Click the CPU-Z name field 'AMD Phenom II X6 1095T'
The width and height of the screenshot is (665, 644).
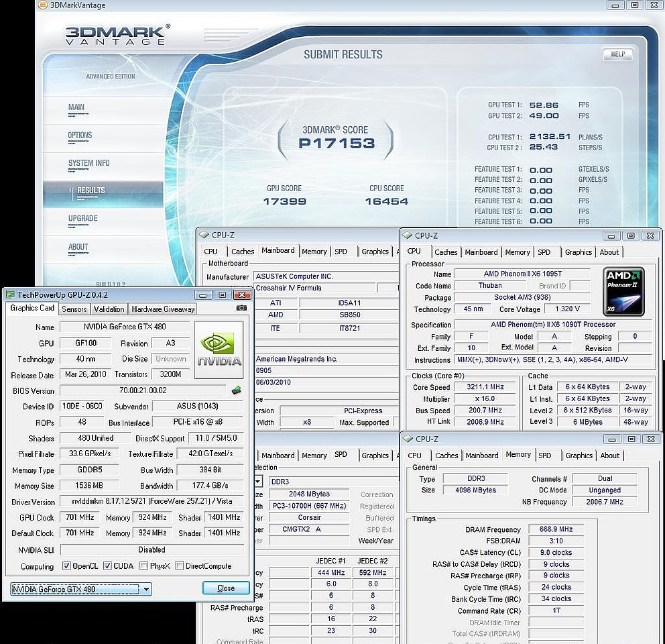click(x=522, y=274)
